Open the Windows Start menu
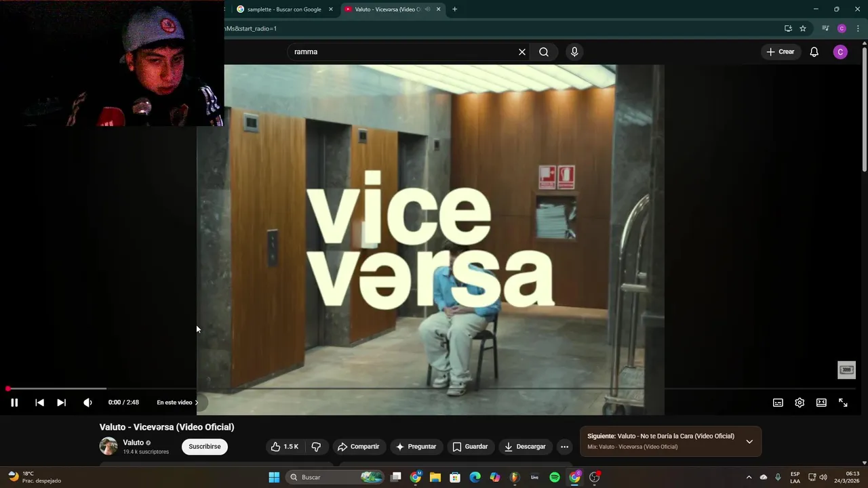Screen dimensions: 868x488 [x=274, y=477]
